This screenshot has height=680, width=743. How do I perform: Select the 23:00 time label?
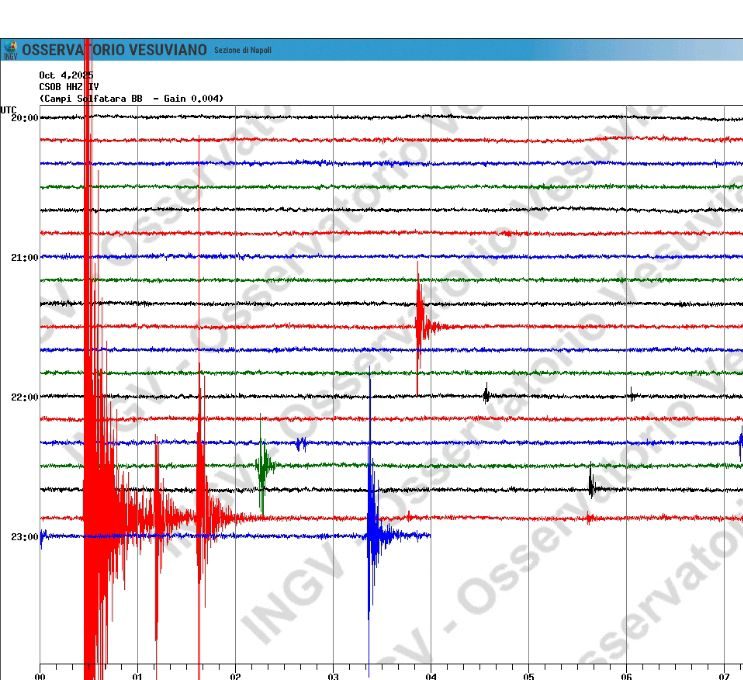coord(24,537)
